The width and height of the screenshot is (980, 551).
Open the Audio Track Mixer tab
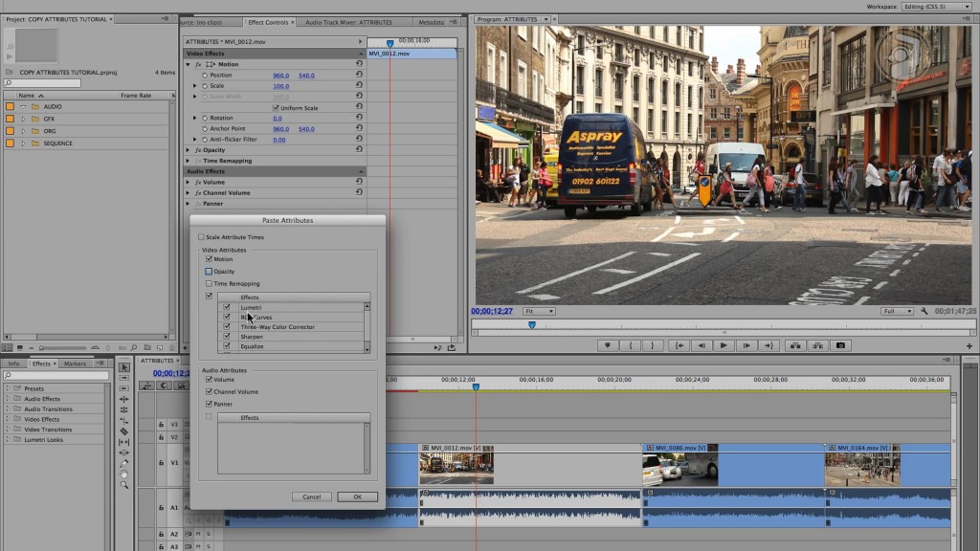coord(348,22)
